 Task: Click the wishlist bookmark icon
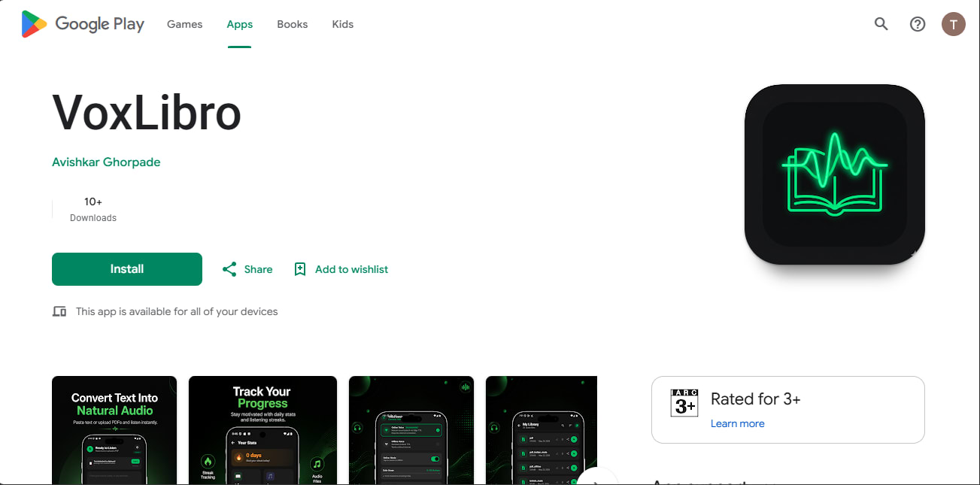pyautogui.click(x=300, y=269)
